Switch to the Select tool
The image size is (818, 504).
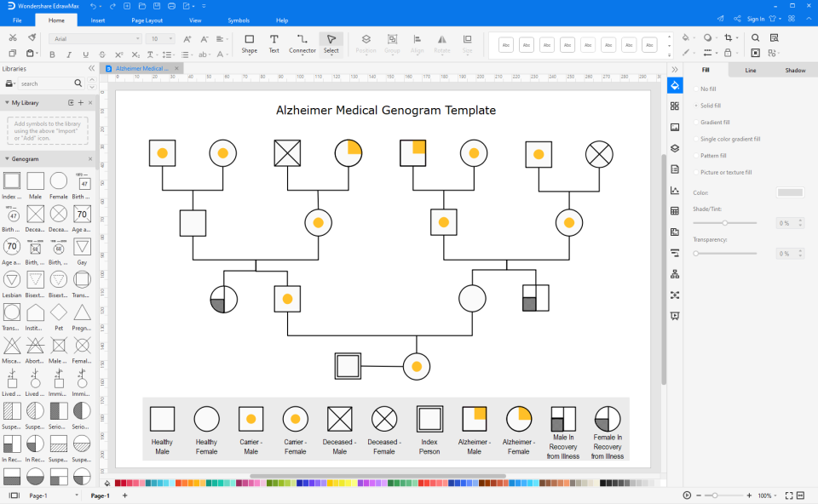[x=331, y=43]
